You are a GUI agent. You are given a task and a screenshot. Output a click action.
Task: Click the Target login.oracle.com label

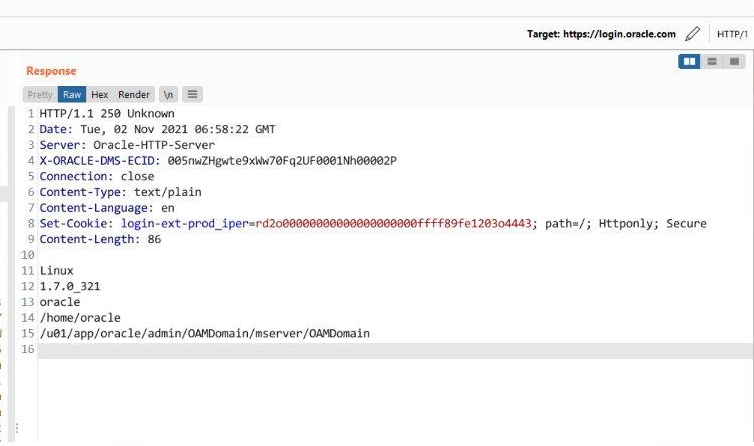pos(601,34)
